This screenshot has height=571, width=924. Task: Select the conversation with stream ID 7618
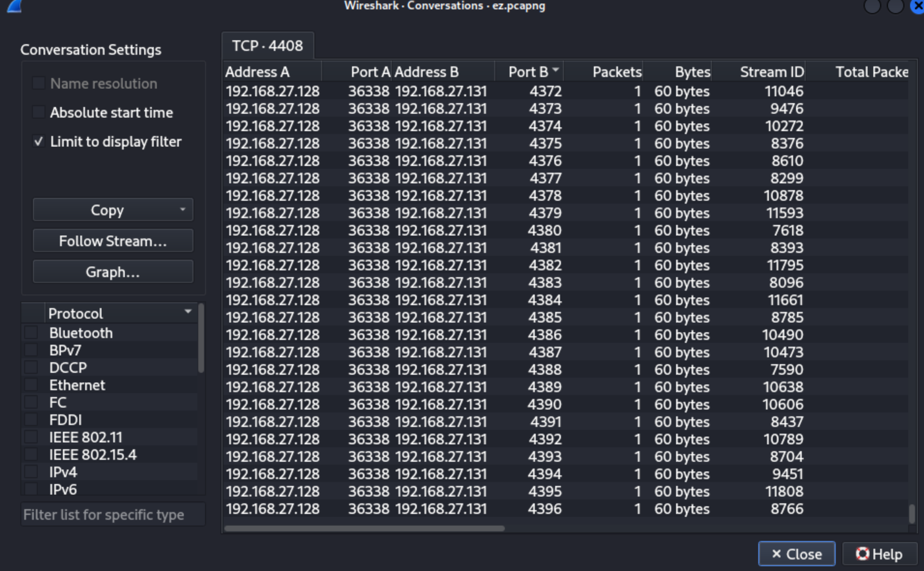(x=566, y=230)
